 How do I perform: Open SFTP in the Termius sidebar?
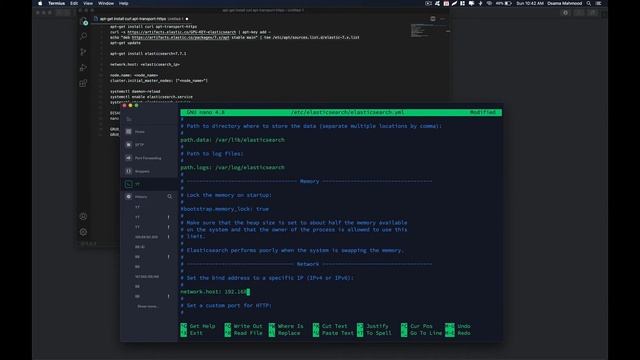[x=149, y=144]
